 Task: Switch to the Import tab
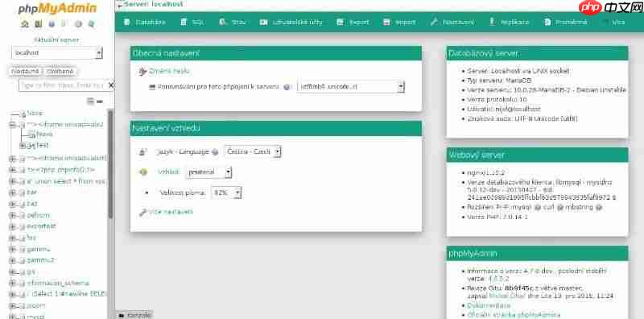[x=399, y=23]
